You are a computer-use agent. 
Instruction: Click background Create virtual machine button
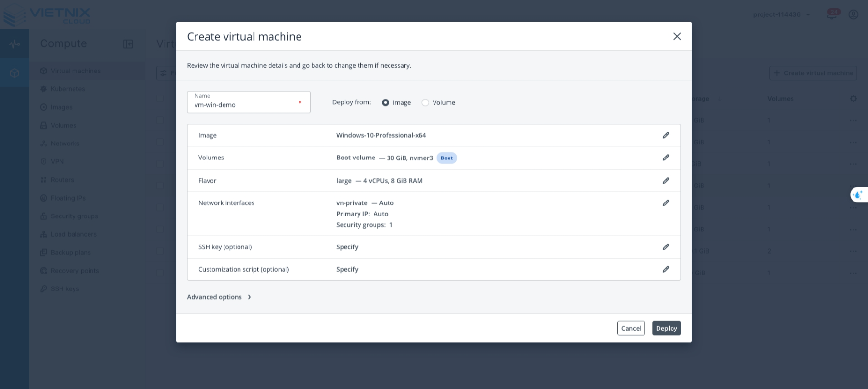click(813, 73)
